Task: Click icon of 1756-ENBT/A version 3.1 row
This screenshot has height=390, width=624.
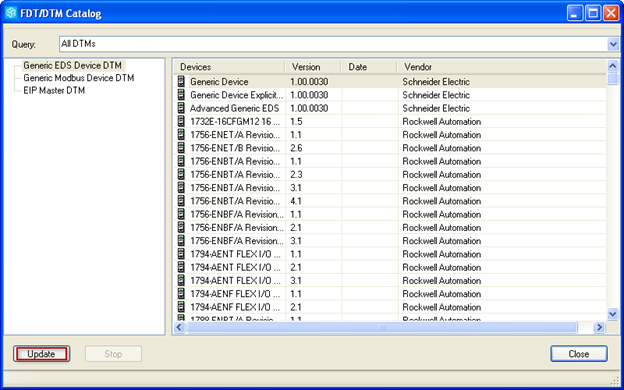Action: point(181,188)
